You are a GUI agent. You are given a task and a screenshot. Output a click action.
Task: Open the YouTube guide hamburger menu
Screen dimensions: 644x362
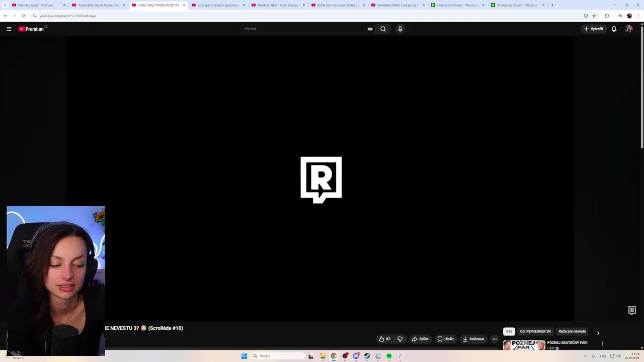(x=9, y=29)
